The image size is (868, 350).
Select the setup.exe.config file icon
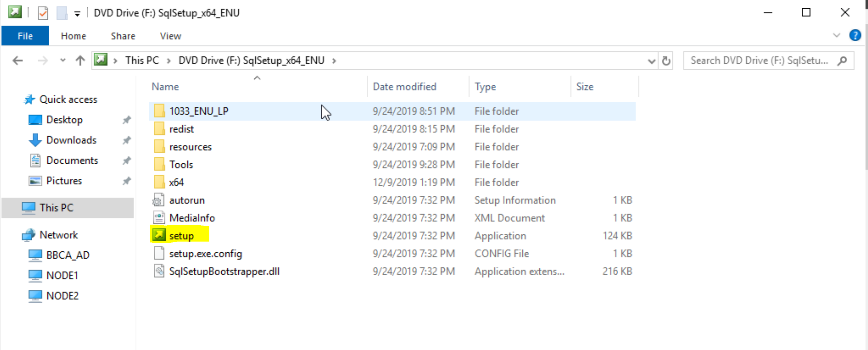pos(159,254)
